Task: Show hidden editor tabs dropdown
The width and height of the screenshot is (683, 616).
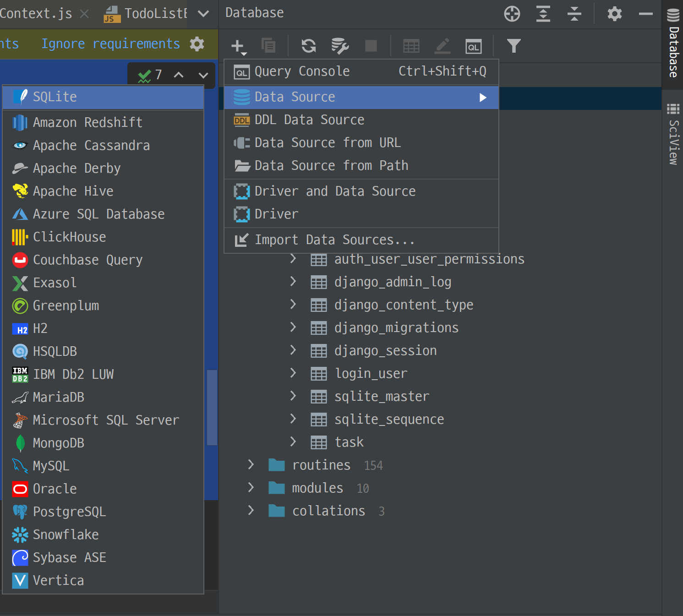Action: click(203, 14)
